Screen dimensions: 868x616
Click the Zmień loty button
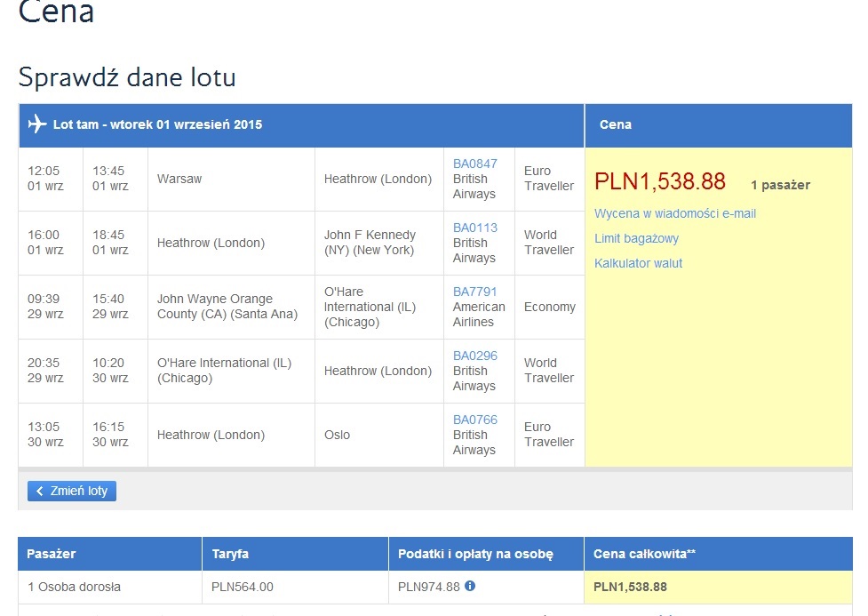tap(72, 491)
